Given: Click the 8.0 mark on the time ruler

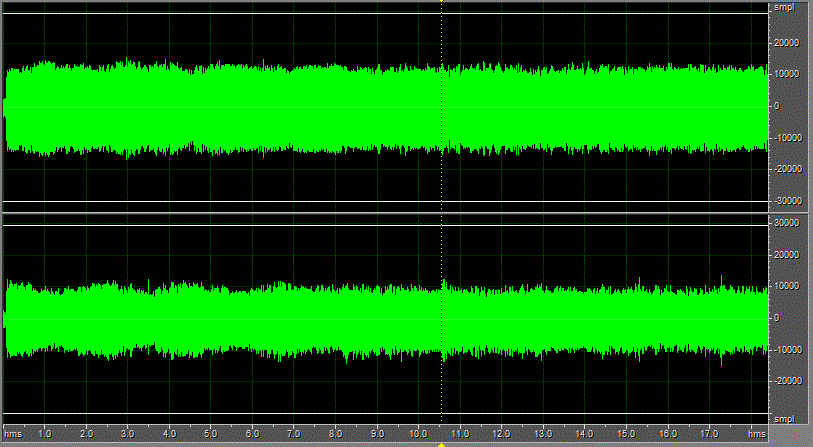Looking at the screenshot, I should point(336,434).
